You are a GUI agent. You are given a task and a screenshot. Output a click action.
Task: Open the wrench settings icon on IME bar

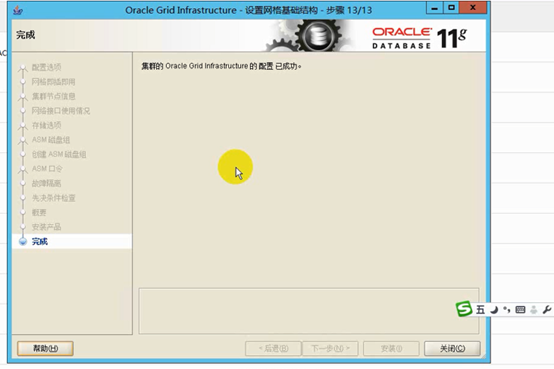547,310
